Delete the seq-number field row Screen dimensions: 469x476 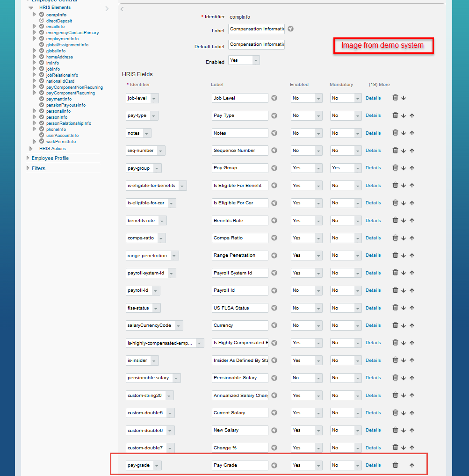tap(395, 150)
